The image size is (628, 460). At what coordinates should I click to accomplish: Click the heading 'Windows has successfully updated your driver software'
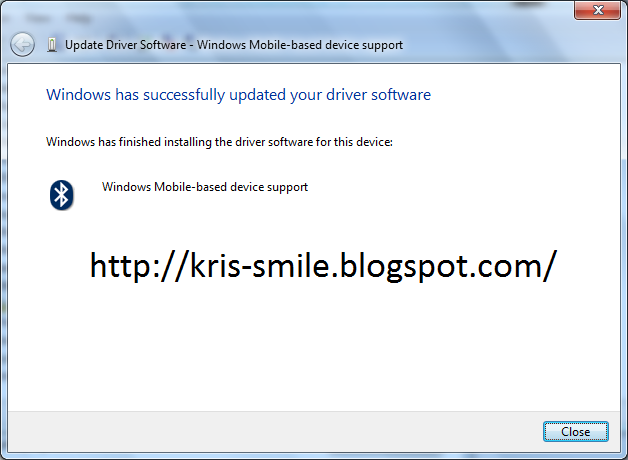238,95
